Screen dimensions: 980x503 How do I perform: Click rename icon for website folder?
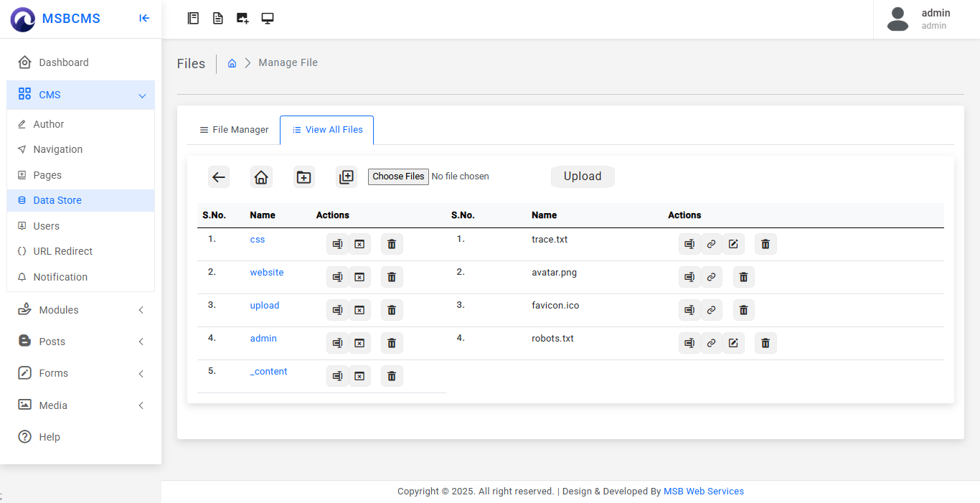[x=337, y=277]
